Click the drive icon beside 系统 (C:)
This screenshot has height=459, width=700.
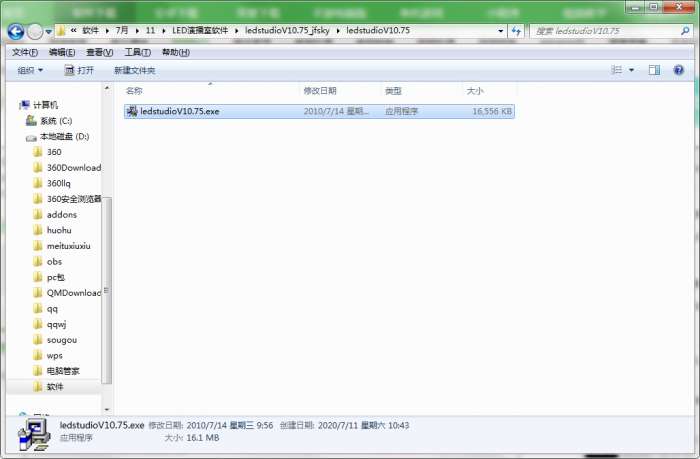point(31,121)
